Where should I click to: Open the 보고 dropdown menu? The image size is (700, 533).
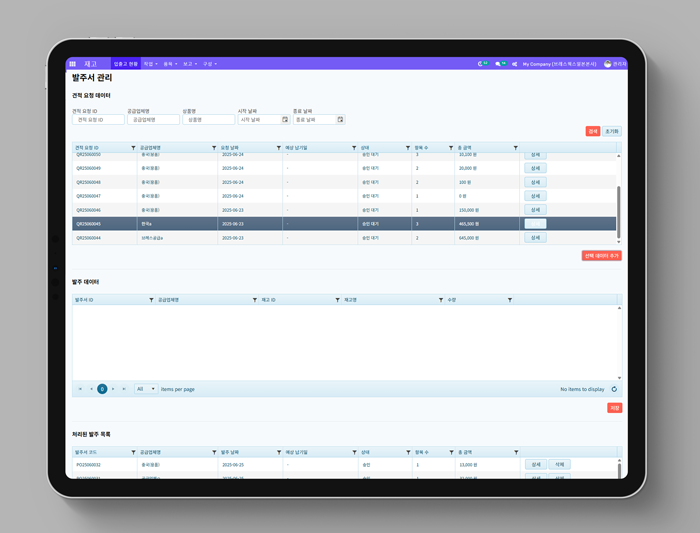coord(189,64)
